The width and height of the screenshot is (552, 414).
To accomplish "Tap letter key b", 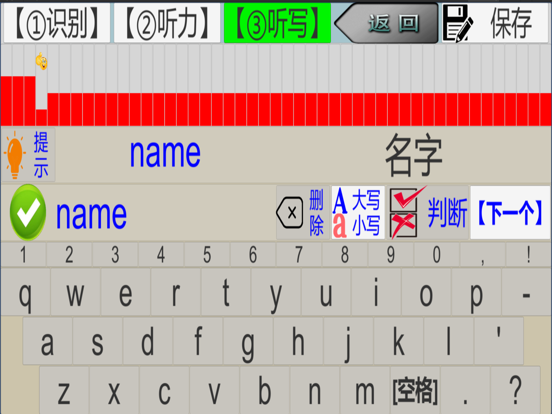I will click(265, 390).
